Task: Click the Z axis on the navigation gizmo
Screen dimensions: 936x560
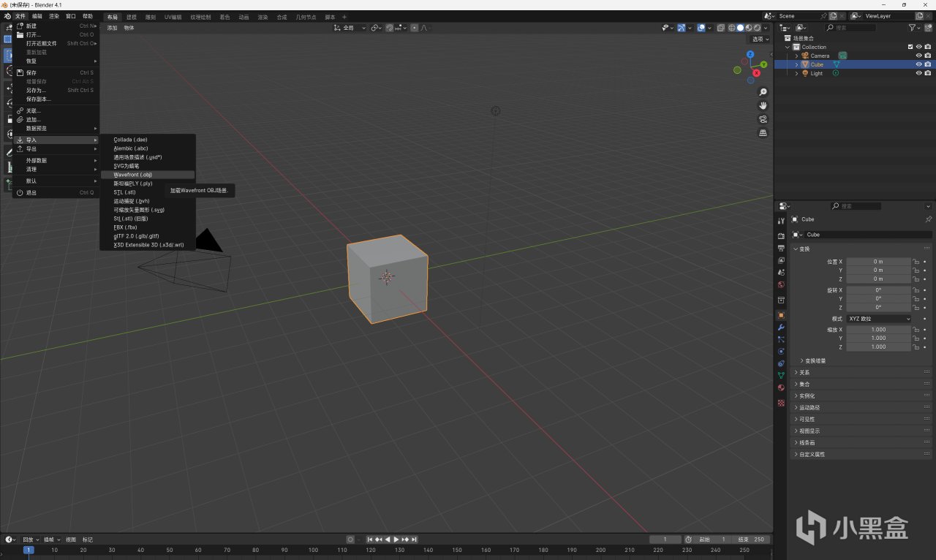Action: click(750, 54)
